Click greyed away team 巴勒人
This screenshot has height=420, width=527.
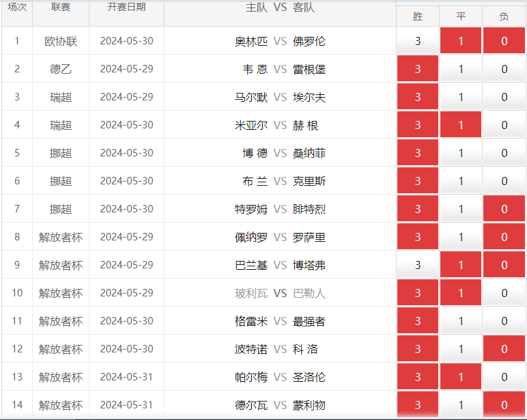point(309,293)
